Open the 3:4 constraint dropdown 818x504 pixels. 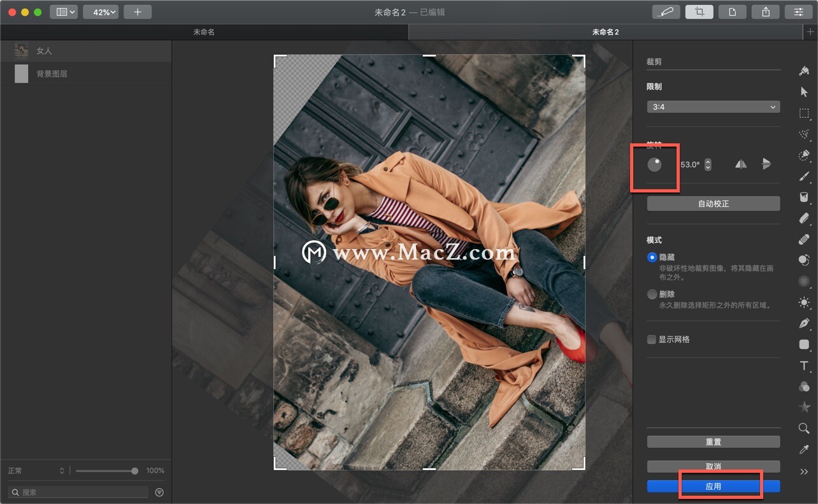(714, 107)
